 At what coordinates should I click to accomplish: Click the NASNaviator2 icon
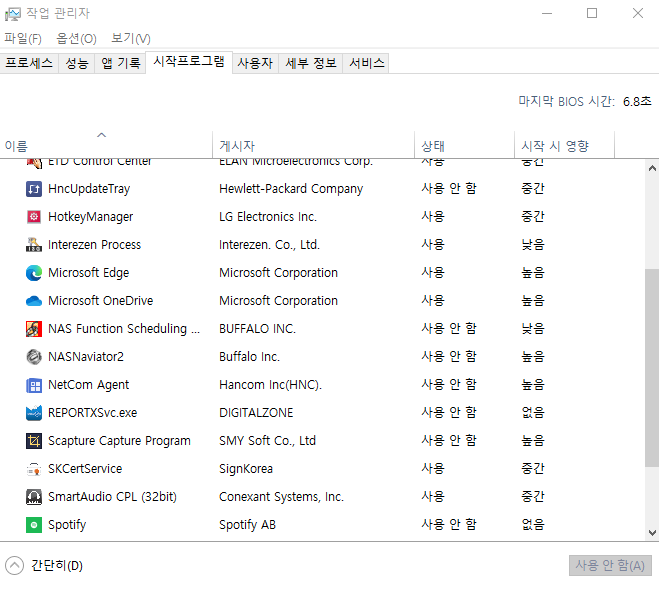point(34,357)
